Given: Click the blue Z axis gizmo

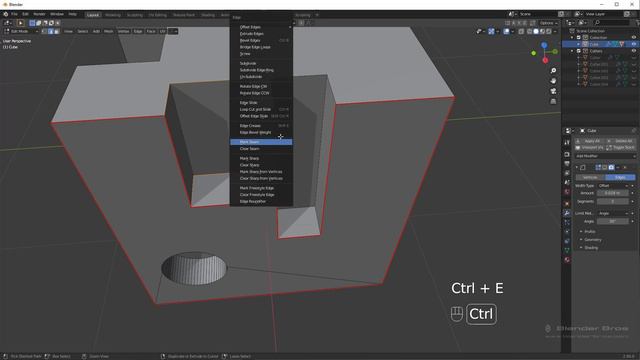Looking at the screenshot, I should click(544, 45).
